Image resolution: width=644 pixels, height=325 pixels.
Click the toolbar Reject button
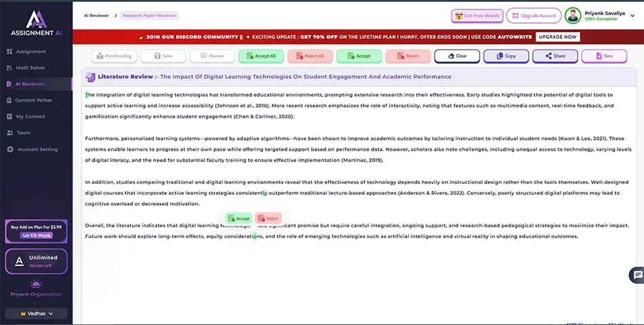[x=408, y=56]
